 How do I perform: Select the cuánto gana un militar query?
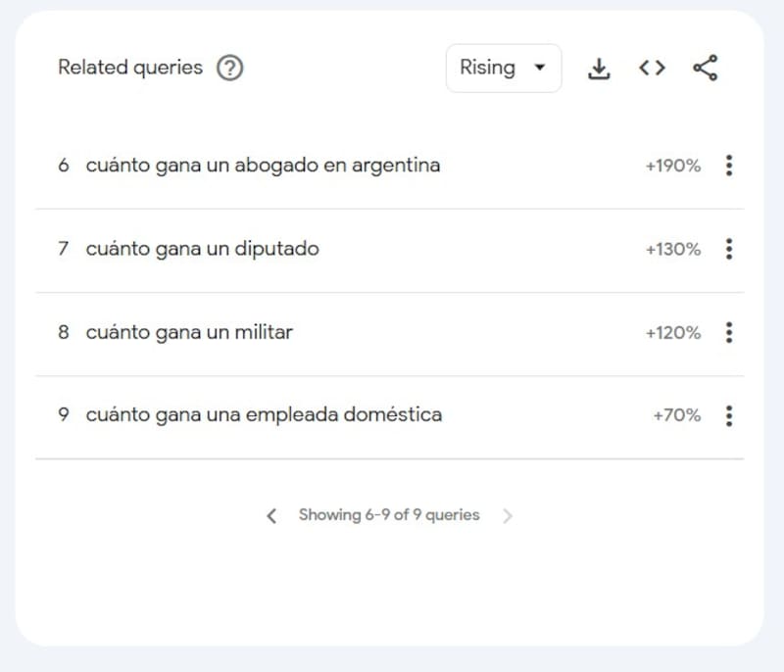[x=189, y=332]
